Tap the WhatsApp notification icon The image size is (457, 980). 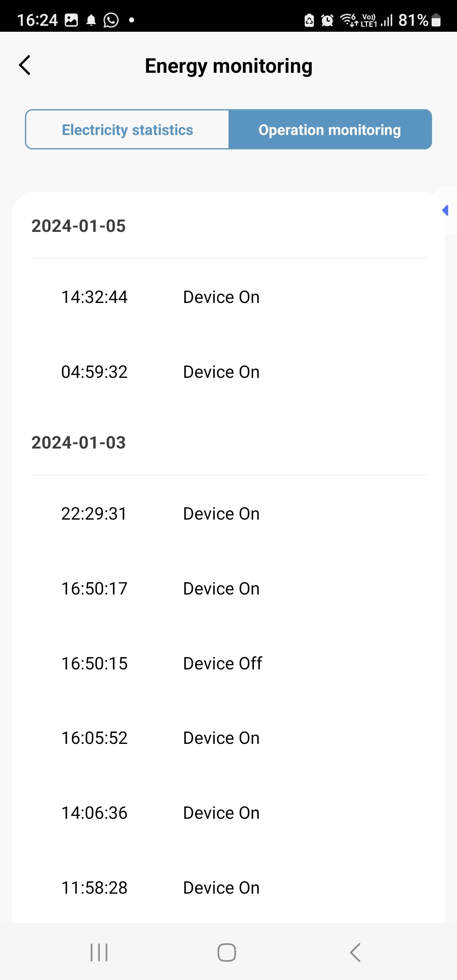click(x=111, y=20)
